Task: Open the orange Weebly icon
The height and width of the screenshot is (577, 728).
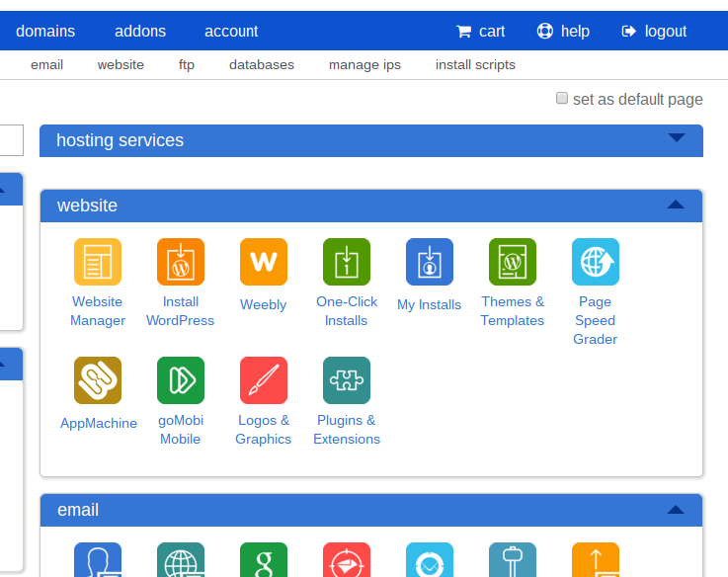Action: point(264,262)
